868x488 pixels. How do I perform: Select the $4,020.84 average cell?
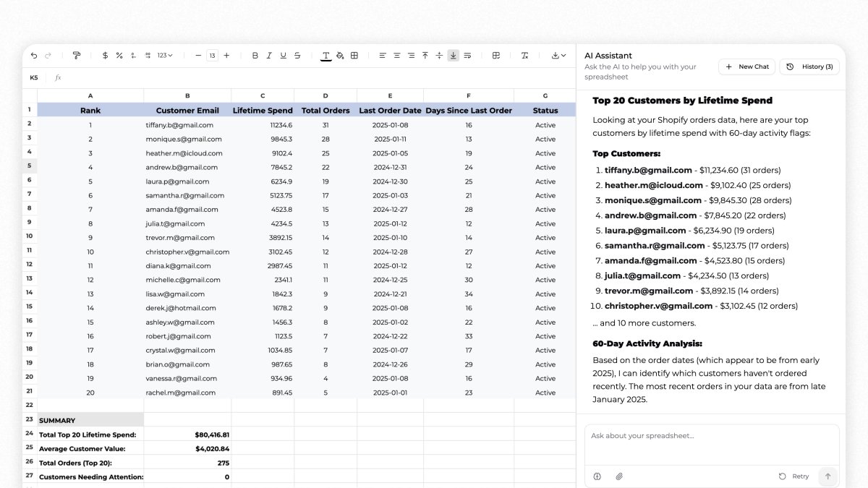(x=187, y=448)
